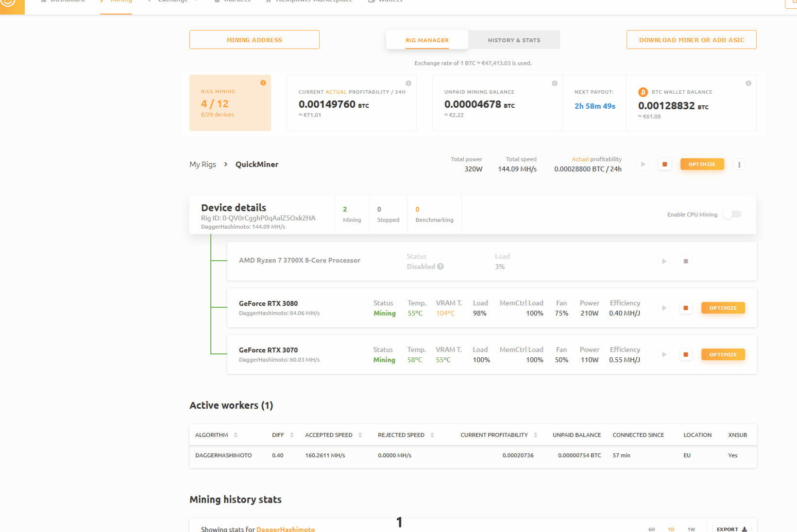Screen dimensions: 797x532
Task: Click the Optimize button for GeForce RTX 3080
Action: (723, 308)
